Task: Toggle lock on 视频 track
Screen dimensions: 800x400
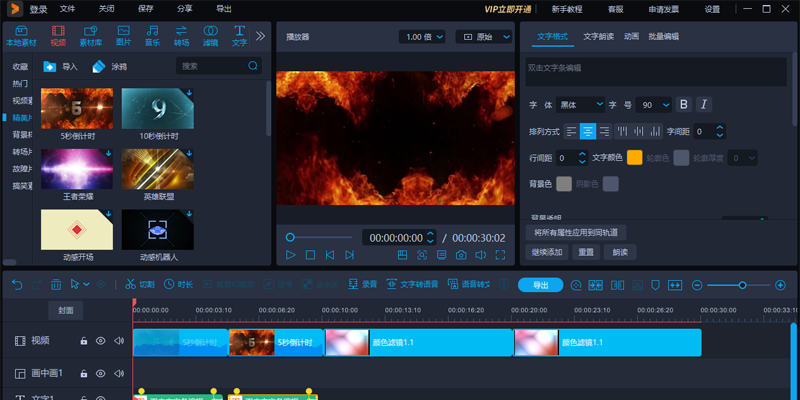Action: coord(84,341)
